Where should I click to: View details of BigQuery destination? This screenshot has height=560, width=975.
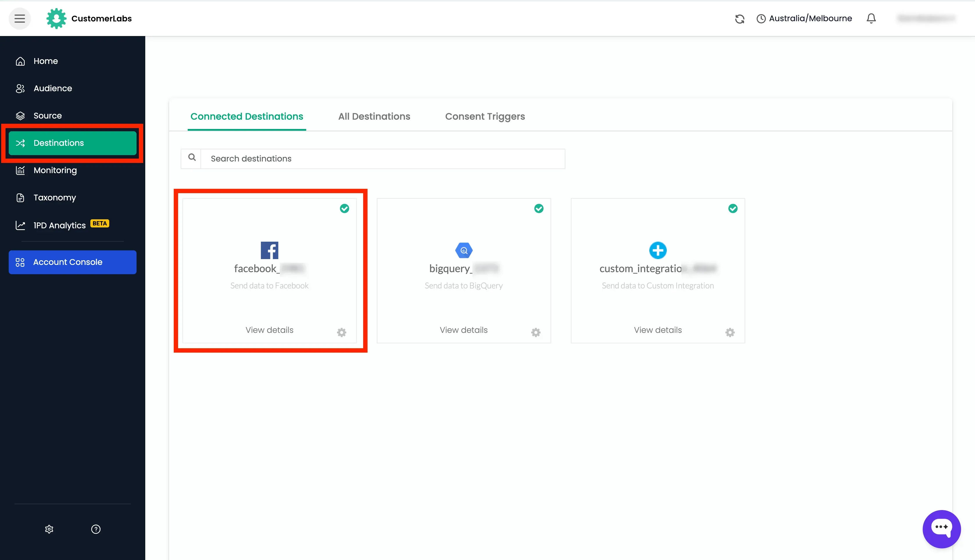[463, 330]
